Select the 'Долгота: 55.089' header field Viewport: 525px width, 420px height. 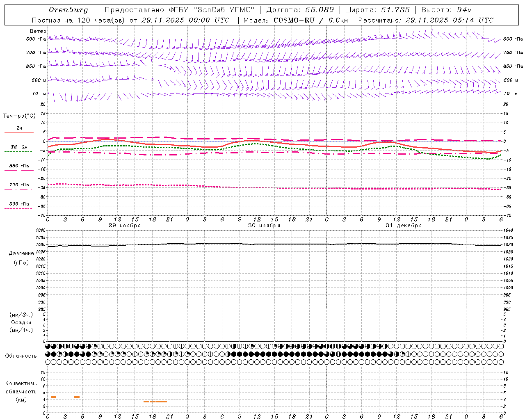[300, 10]
